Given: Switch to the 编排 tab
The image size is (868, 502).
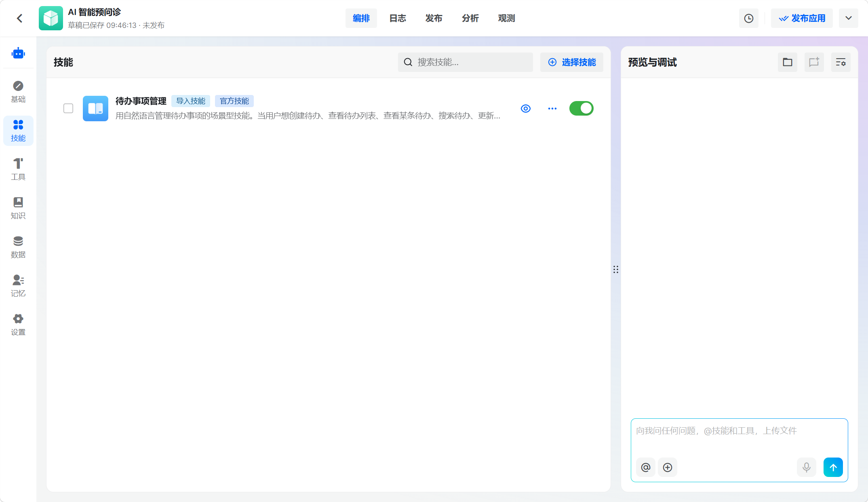Looking at the screenshot, I should click(361, 18).
